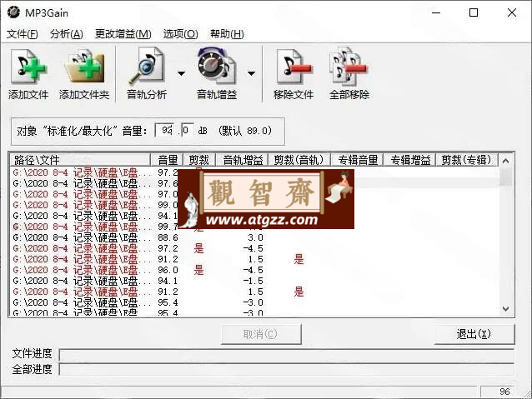The width and height of the screenshot is (532, 399).
Task: Click the MP3Gain app icon in title bar
Action: click(13, 12)
